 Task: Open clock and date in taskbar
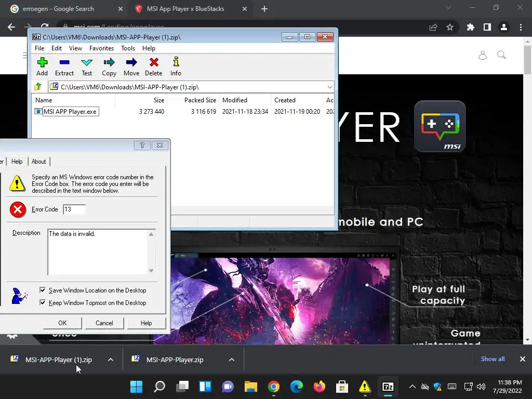coord(508,387)
